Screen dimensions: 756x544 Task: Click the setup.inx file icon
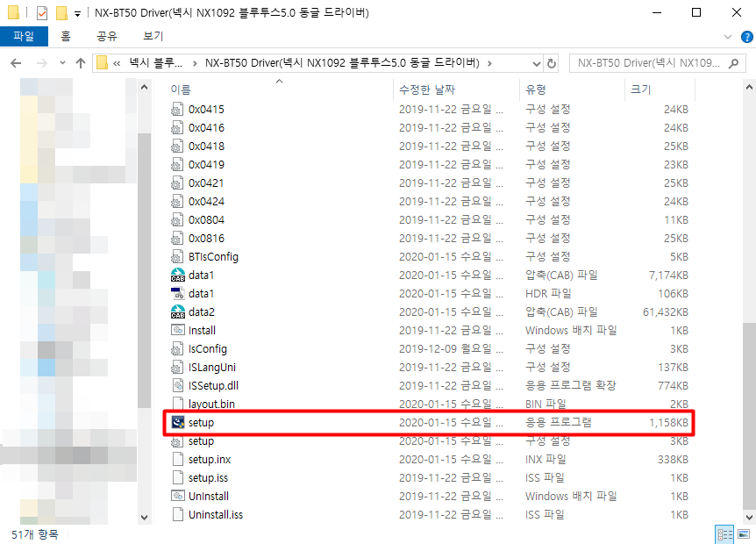pos(177,460)
